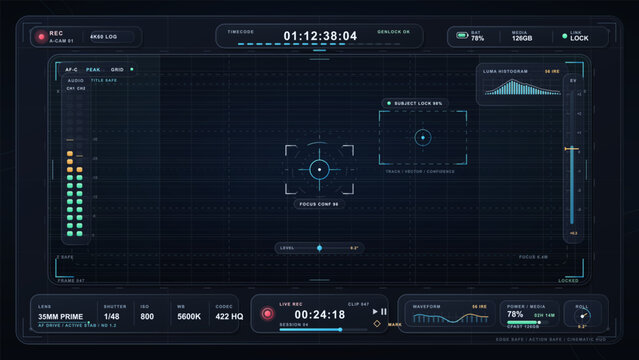Click the battery icon showing 78%
This screenshot has width=639, height=360.
pyautogui.click(x=462, y=35)
